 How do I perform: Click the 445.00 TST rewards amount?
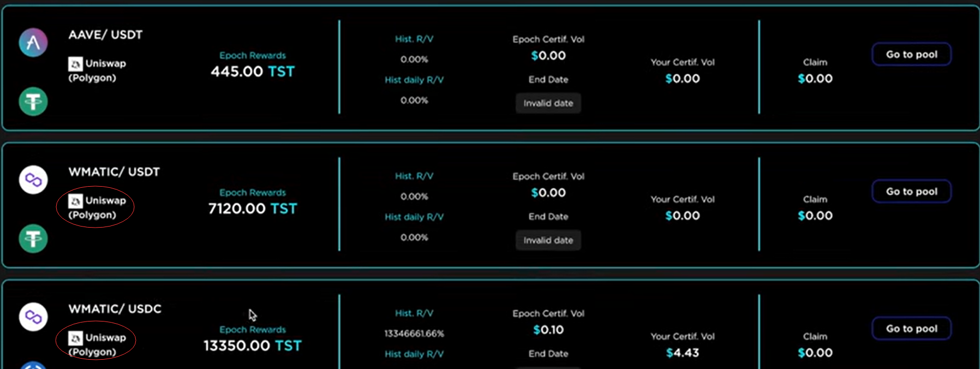252,72
